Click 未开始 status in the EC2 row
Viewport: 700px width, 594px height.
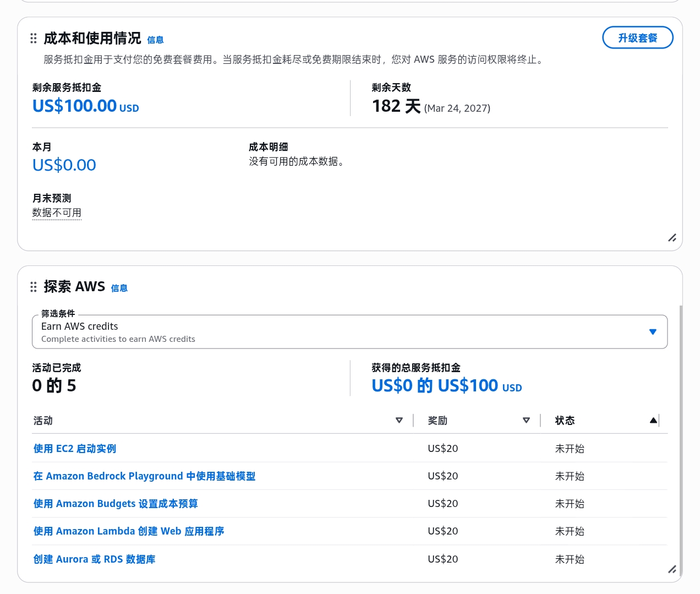pos(570,449)
